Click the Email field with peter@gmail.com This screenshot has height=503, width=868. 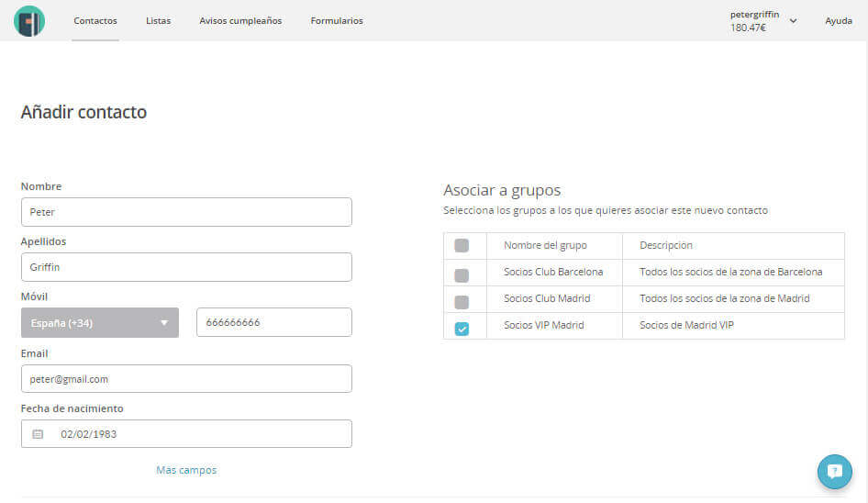point(186,379)
